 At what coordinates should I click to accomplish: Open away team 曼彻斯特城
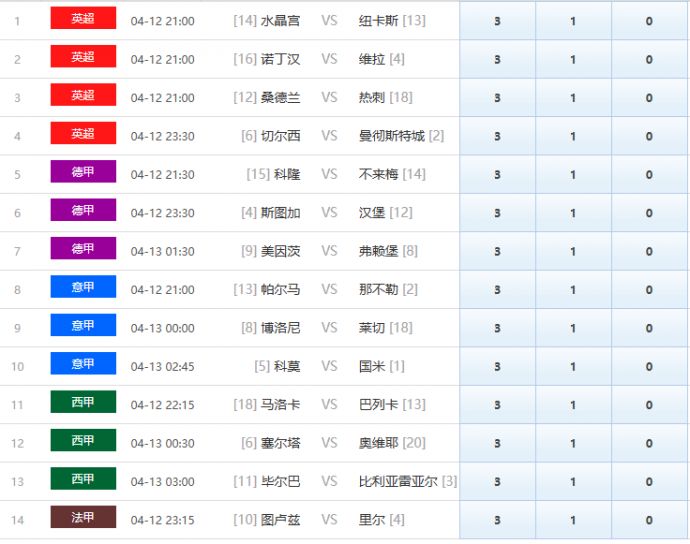pyautogui.click(x=392, y=136)
